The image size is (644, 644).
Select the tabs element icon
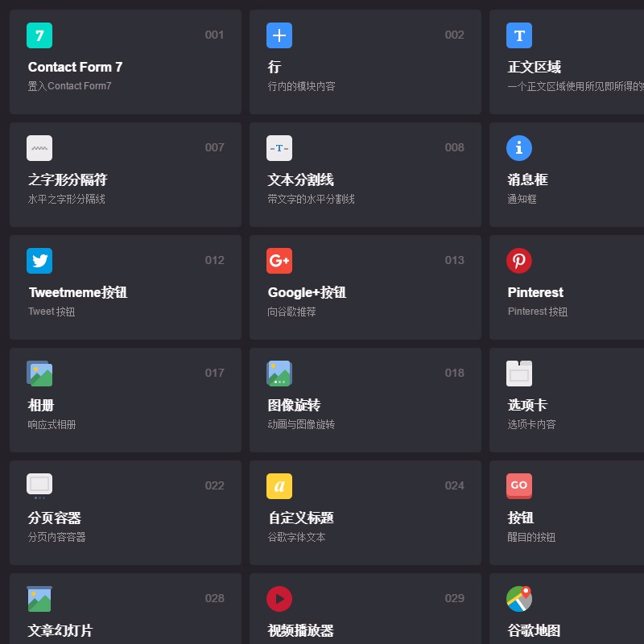[x=519, y=374]
